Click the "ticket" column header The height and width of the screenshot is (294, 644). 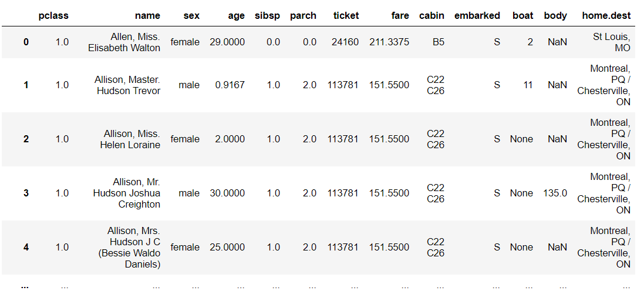[x=345, y=15]
